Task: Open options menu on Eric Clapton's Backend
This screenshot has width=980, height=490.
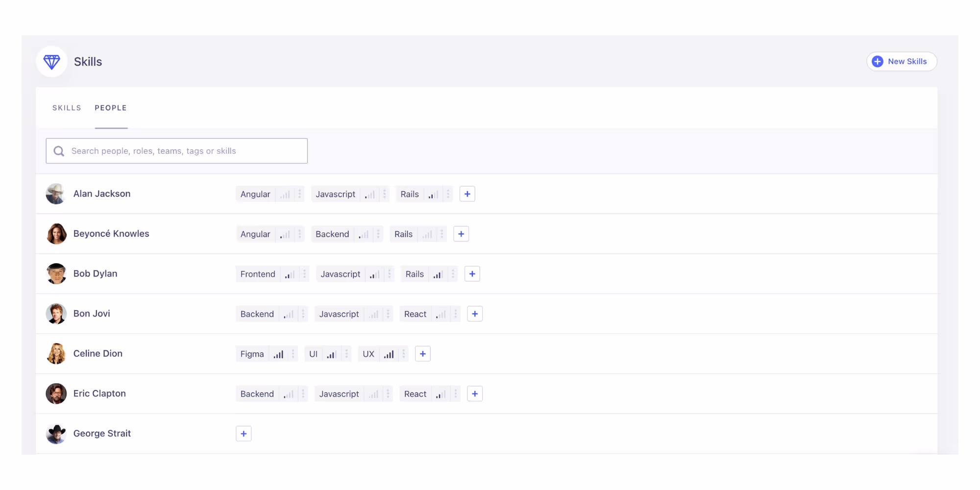Action: tap(303, 394)
